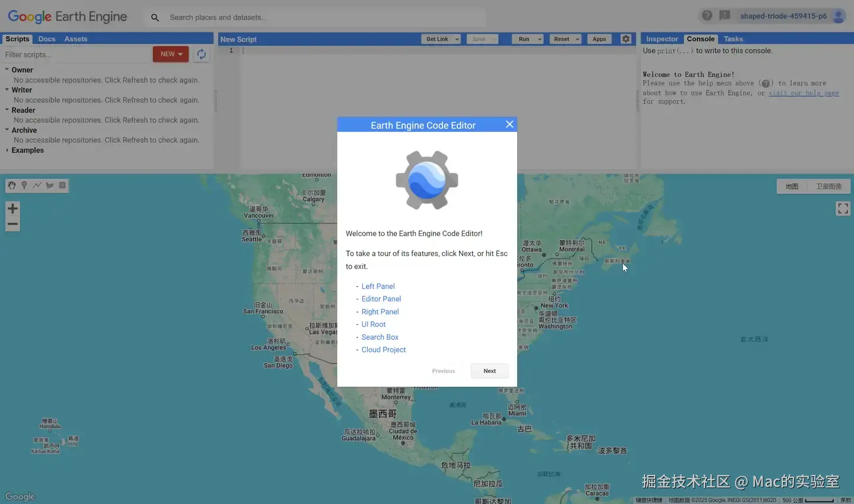Zoom in on the map
The width and height of the screenshot is (854, 504).
pos(12,209)
